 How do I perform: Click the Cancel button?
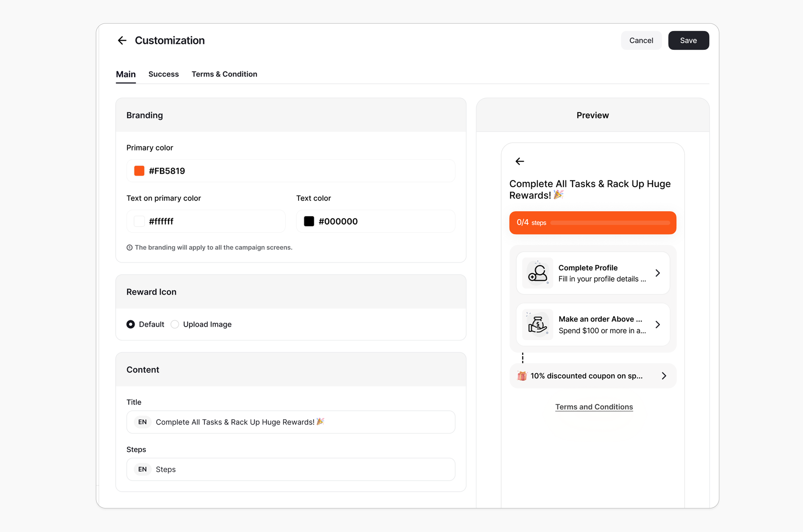(641, 40)
